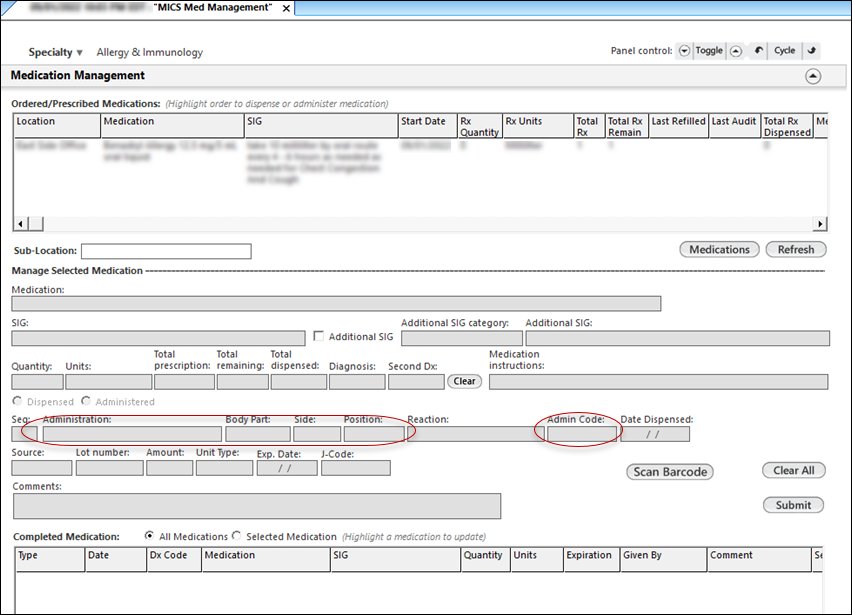
Task: Click the Quantity field
Action: tap(37, 382)
